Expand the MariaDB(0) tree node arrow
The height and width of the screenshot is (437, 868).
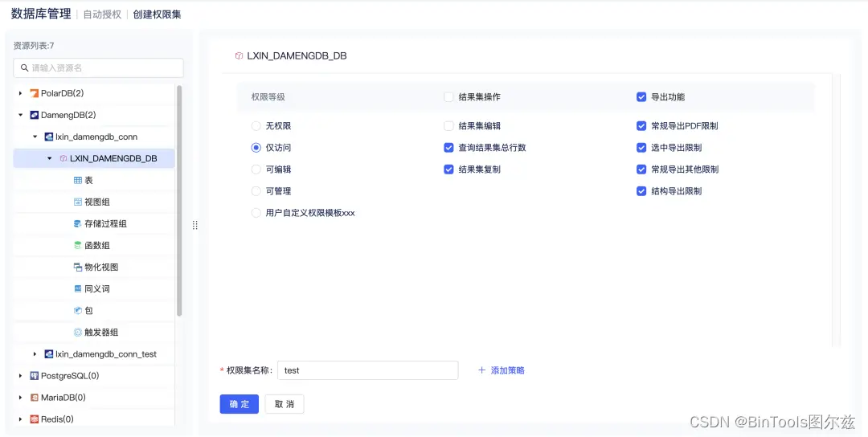click(x=20, y=397)
